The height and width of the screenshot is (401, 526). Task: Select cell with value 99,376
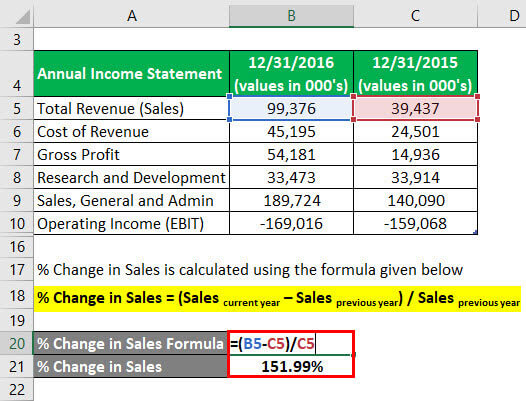[291, 108]
